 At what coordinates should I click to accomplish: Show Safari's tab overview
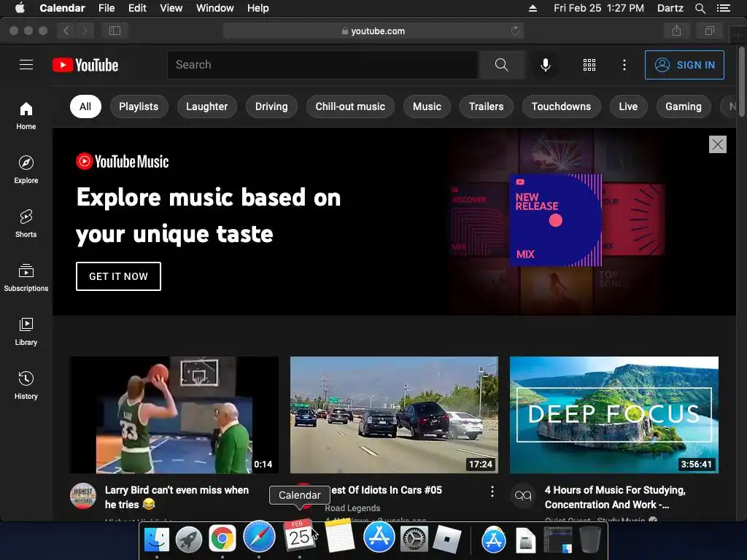[709, 31]
